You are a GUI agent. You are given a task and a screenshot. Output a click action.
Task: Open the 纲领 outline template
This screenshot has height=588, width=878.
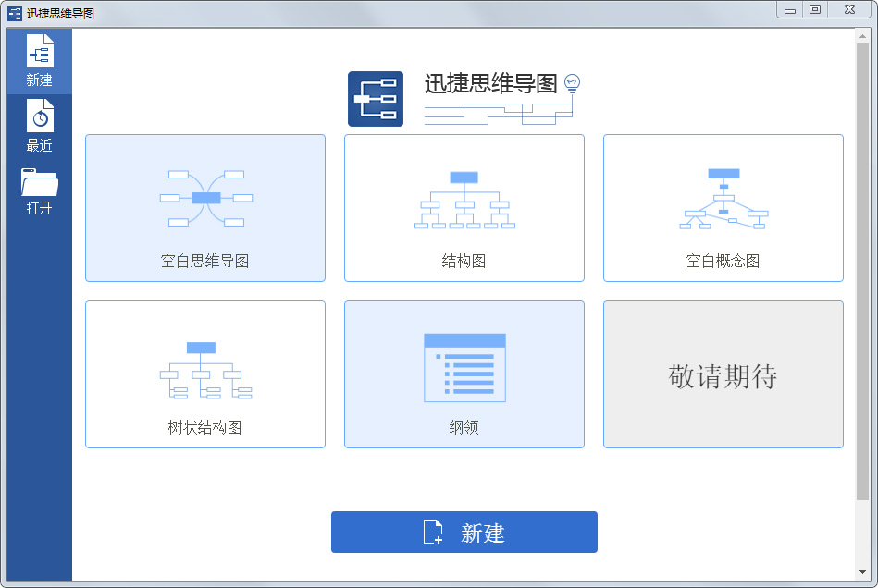tap(464, 374)
